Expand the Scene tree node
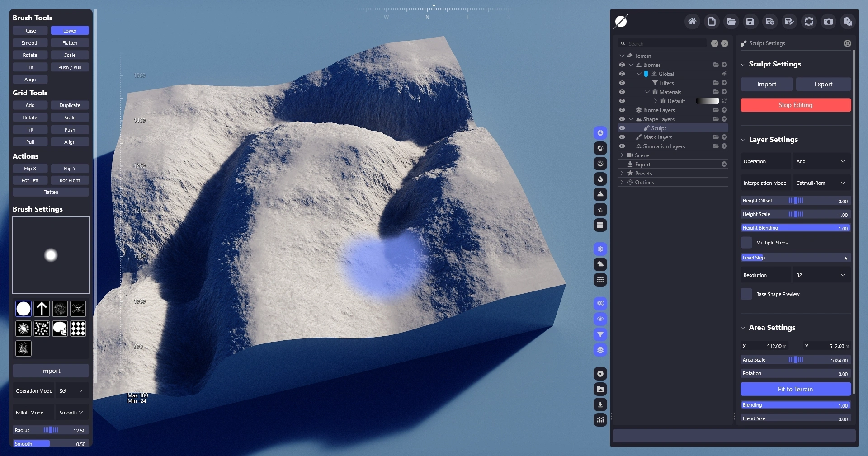This screenshot has width=868, height=456. [x=622, y=155]
